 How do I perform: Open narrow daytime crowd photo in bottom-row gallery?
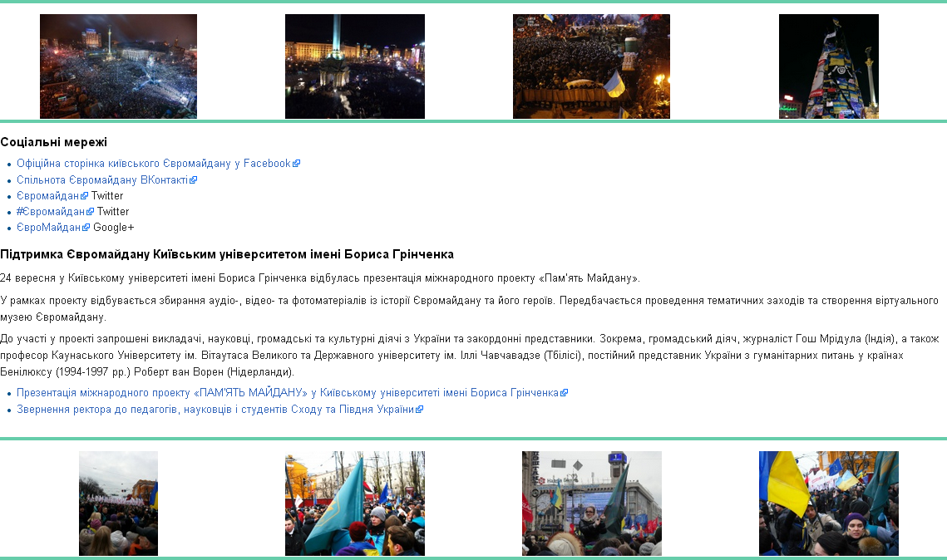tap(118, 504)
